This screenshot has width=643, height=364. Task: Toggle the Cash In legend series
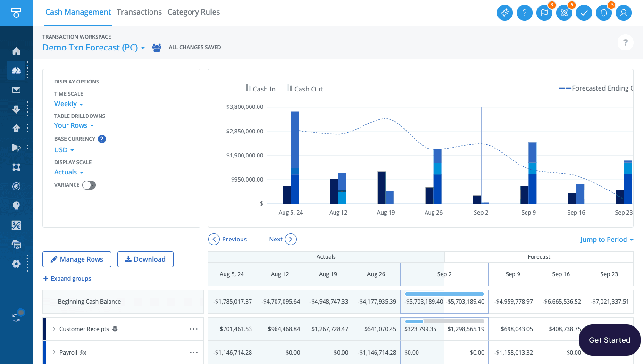260,89
